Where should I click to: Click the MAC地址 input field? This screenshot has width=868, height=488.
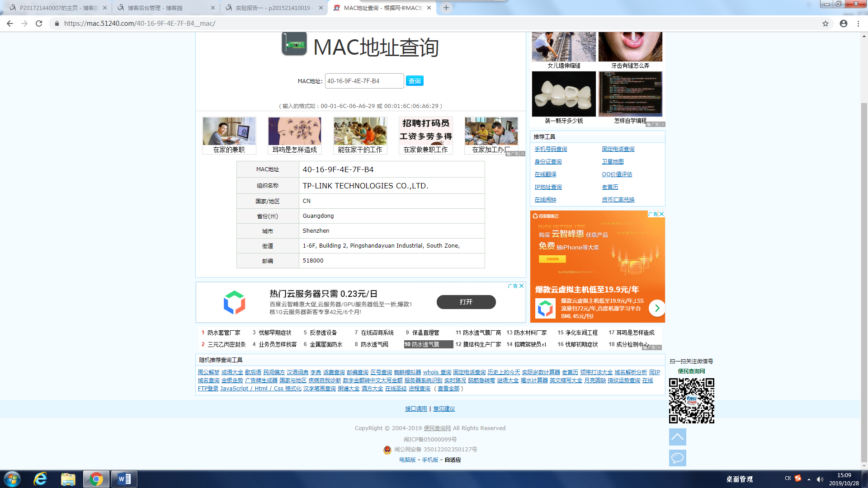pyautogui.click(x=364, y=81)
